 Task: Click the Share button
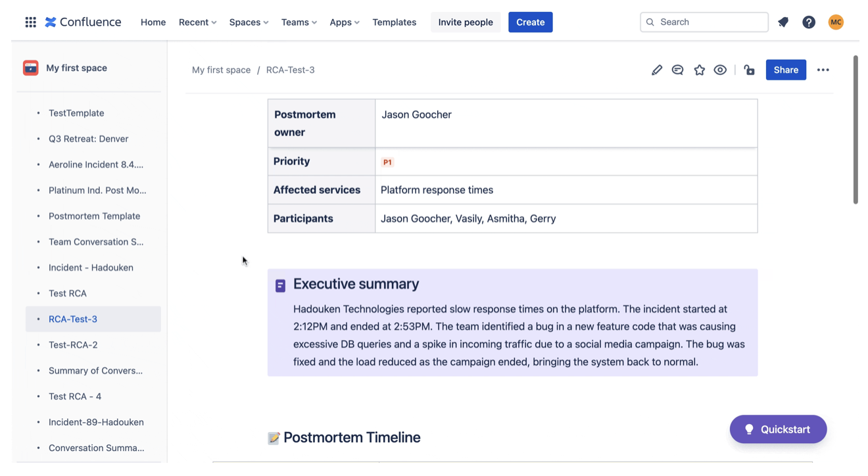786,70
